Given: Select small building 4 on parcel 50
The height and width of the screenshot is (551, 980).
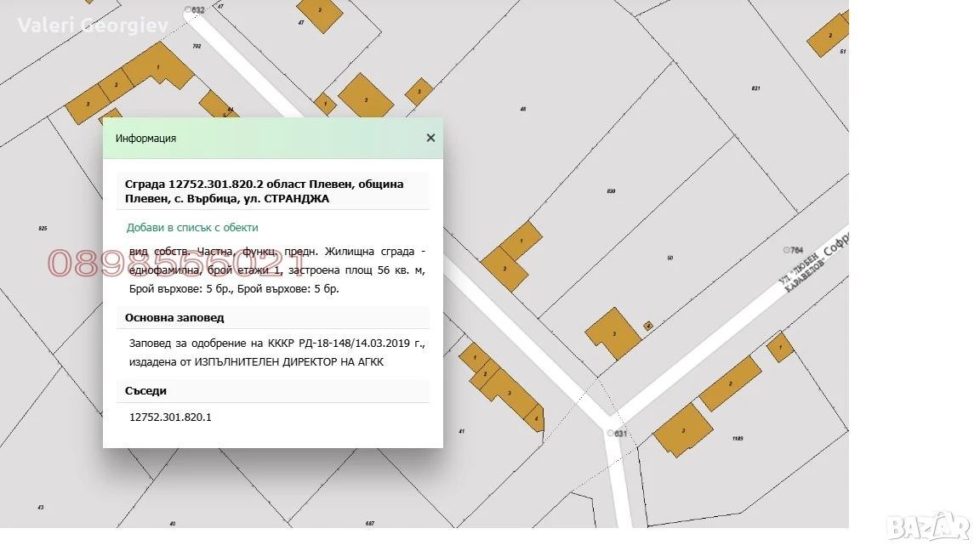Looking at the screenshot, I should pyautogui.click(x=648, y=326).
